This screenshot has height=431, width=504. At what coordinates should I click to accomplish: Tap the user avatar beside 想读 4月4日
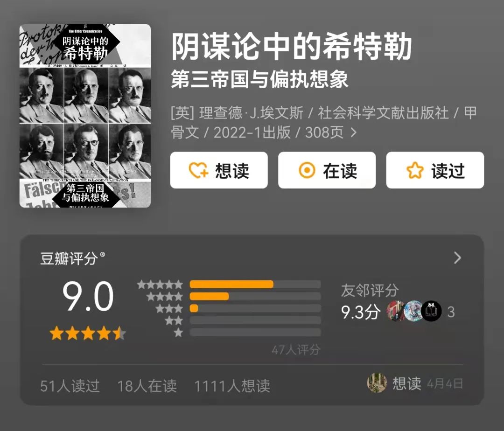click(377, 383)
